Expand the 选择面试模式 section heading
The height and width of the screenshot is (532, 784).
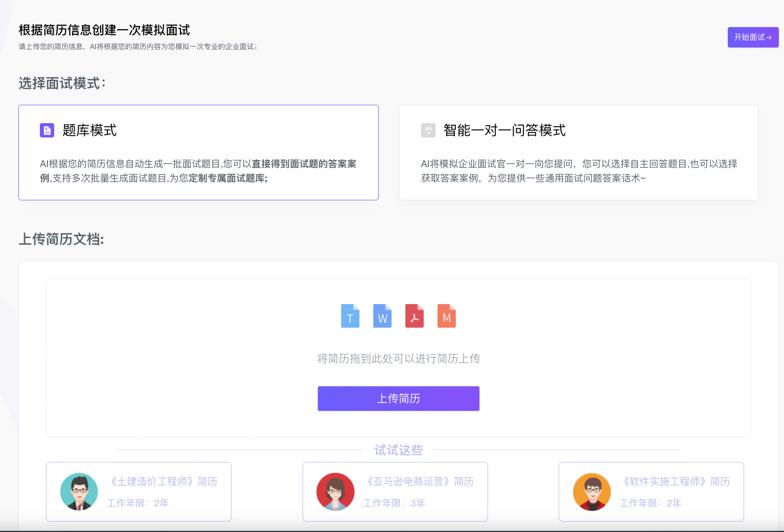coord(62,83)
